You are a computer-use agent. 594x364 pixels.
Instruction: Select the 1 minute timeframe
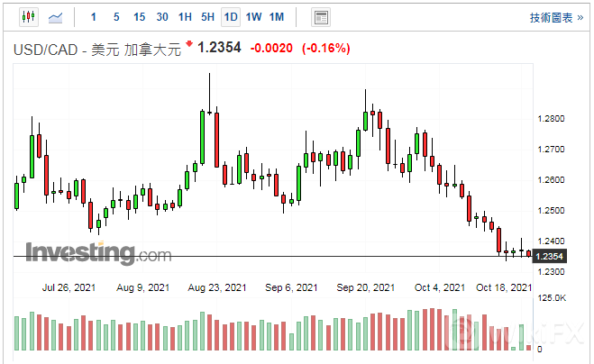pyautogui.click(x=94, y=17)
